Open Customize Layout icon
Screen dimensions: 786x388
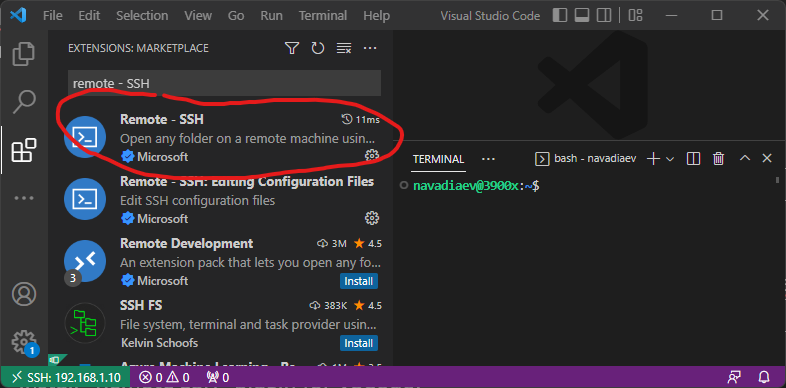(x=636, y=16)
